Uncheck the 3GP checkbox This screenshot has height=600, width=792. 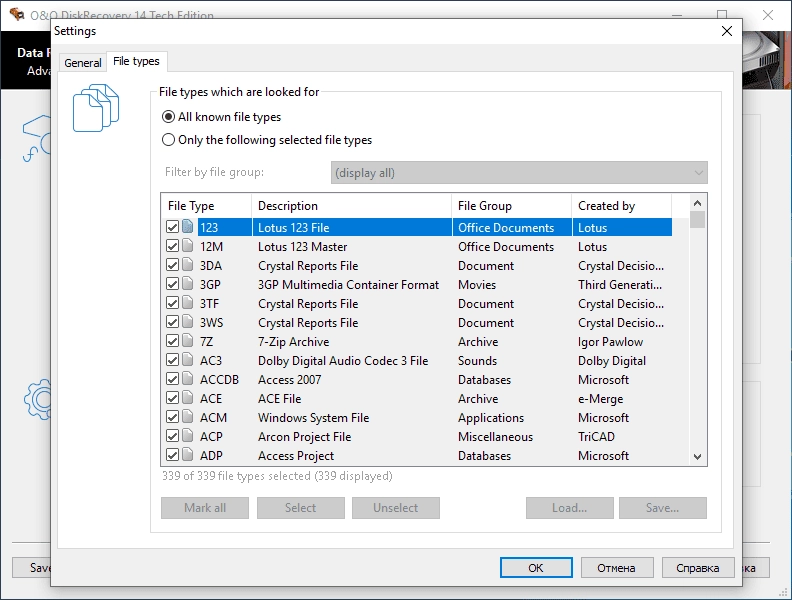click(x=172, y=284)
